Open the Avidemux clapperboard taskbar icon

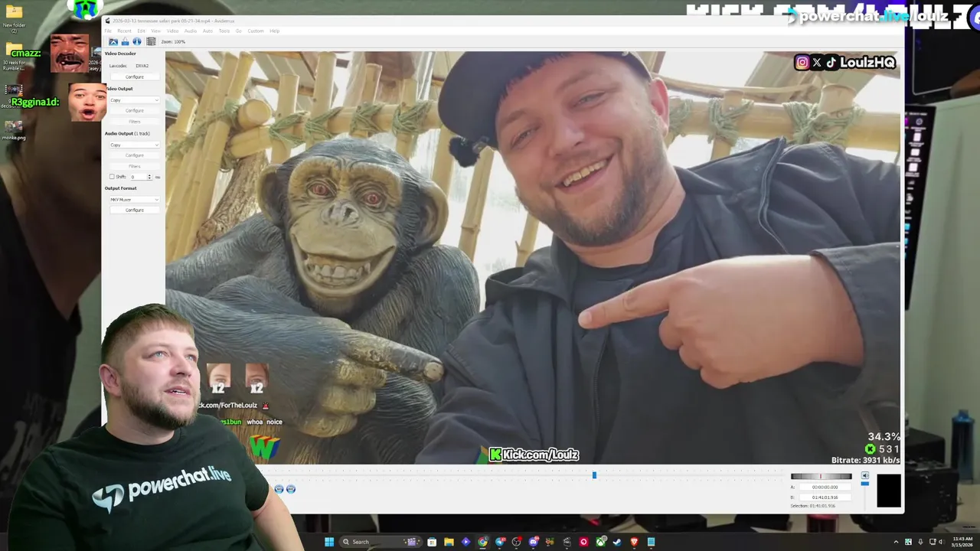point(567,542)
